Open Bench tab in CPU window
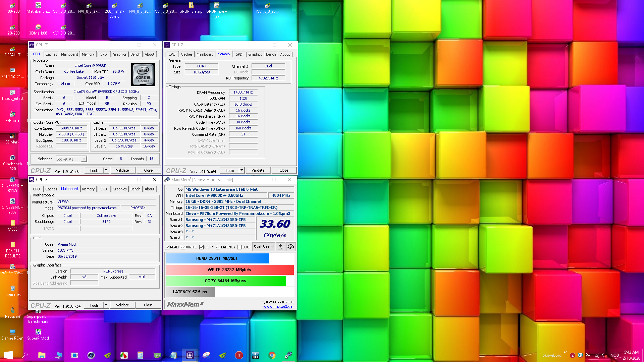The image size is (644, 362). [135, 54]
